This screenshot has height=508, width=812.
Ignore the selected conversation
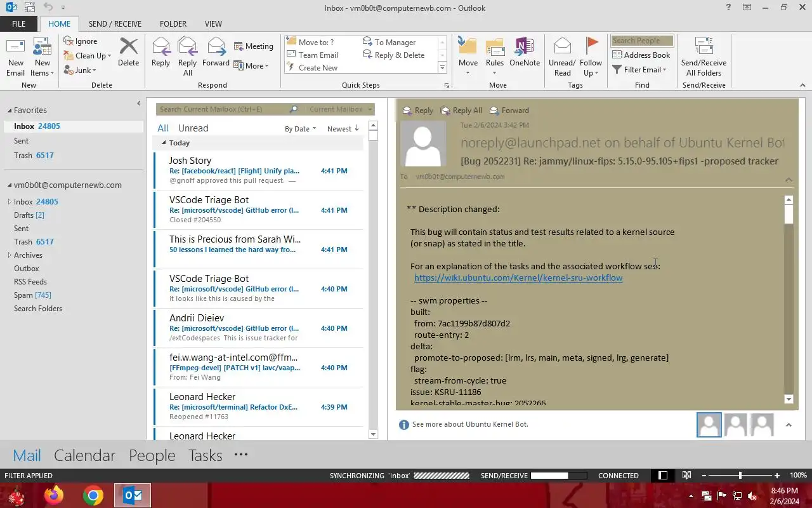(81, 41)
